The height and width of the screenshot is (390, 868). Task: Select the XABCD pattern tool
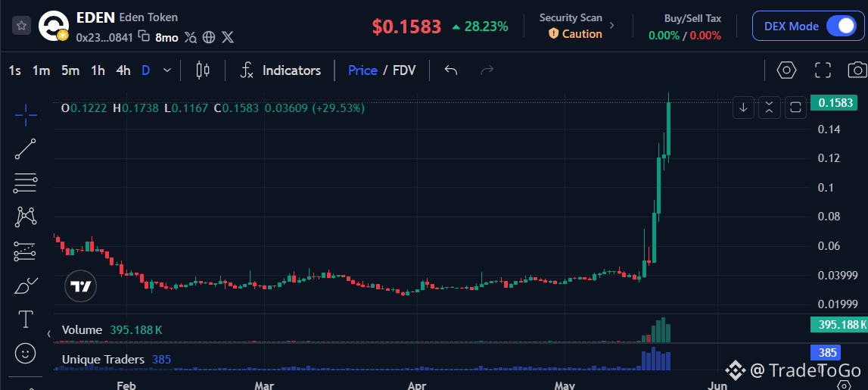26,217
